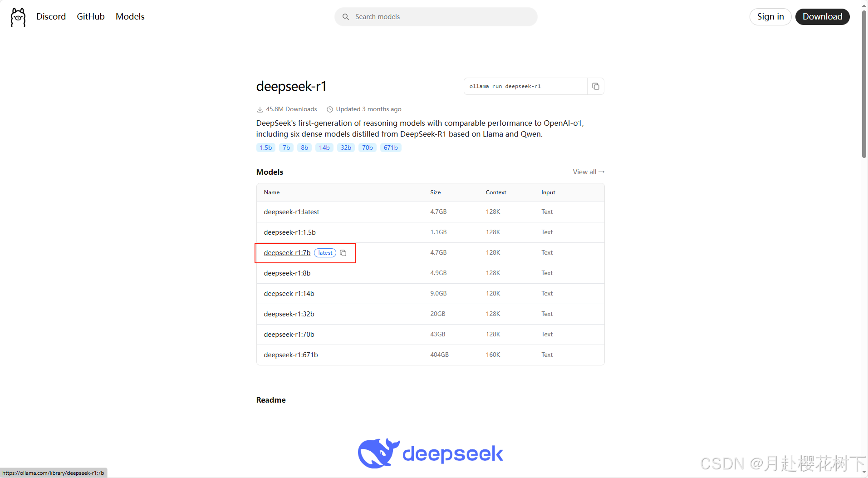868x478 pixels.
Task: Click the page vertical scrollbar thumb
Action: click(864, 84)
